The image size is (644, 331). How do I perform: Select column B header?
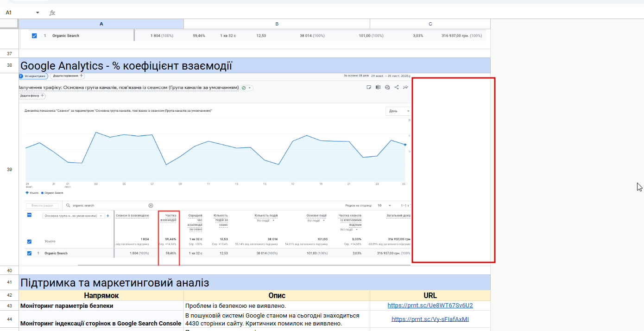pos(277,24)
